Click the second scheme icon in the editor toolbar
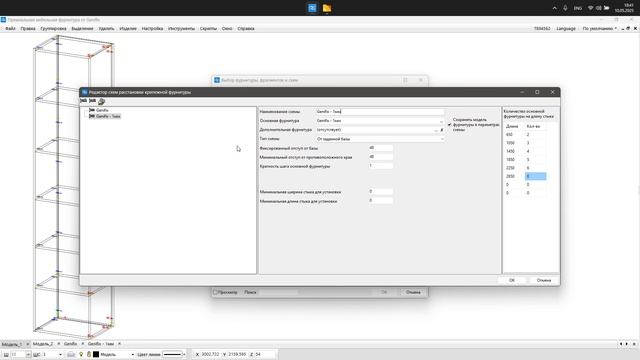 coord(93,101)
